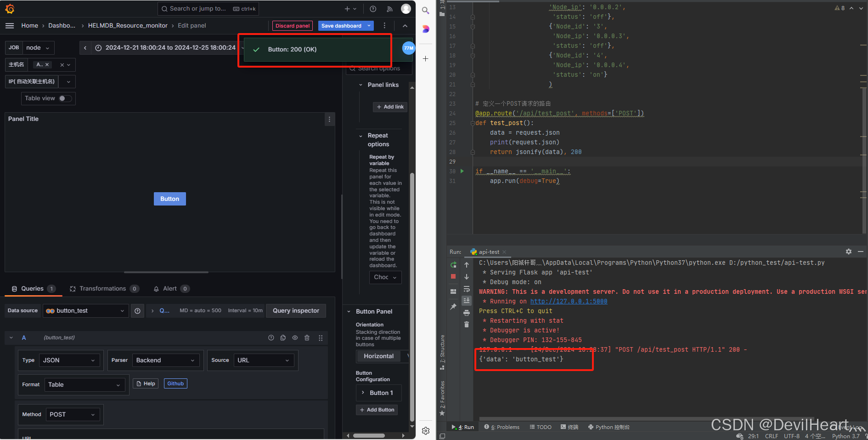This screenshot has height=440, width=868.
Task: Open the http://127.0.0.1:5000 link
Action: (x=569, y=301)
